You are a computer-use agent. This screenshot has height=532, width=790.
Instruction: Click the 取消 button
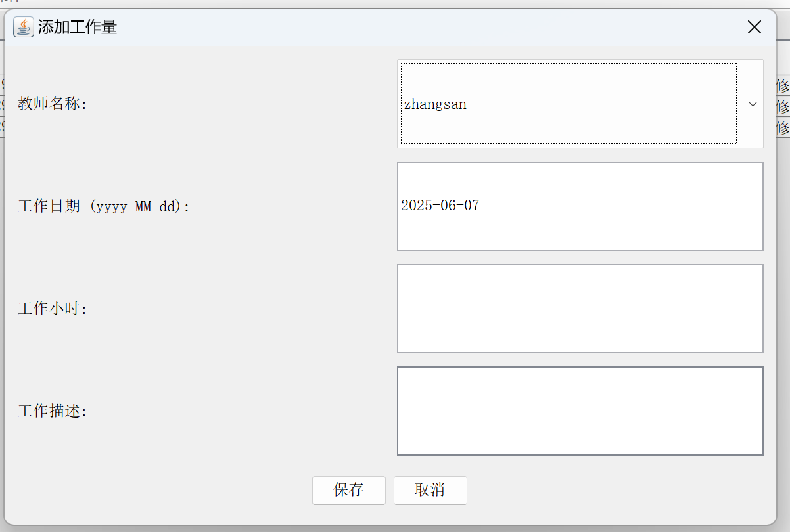pos(430,491)
